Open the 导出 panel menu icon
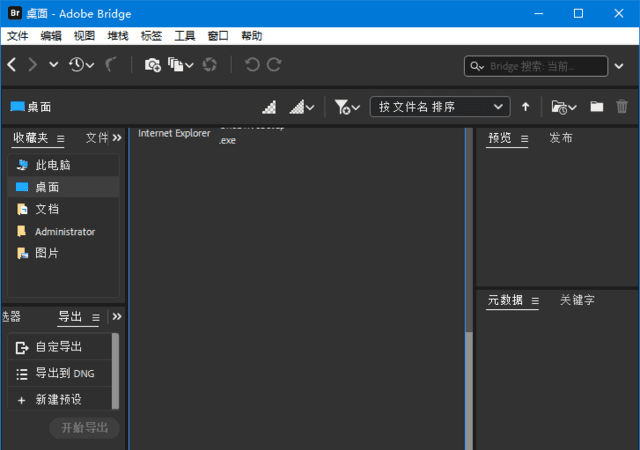 pyautogui.click(x=96, y=317)
